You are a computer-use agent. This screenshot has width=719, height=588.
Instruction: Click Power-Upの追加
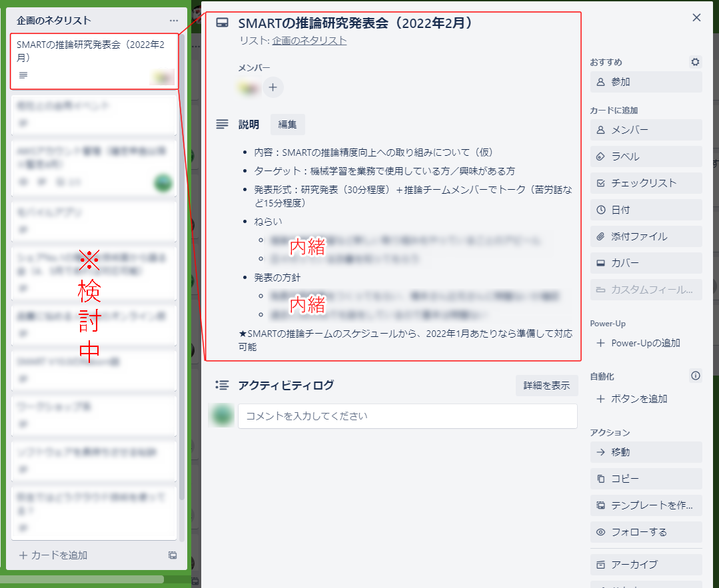[x=646, y=343]
